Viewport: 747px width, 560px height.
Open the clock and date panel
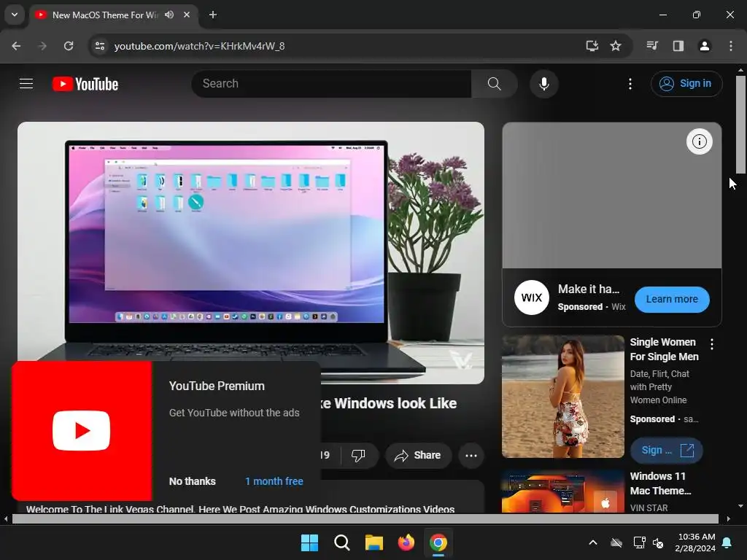pos(695,542)
